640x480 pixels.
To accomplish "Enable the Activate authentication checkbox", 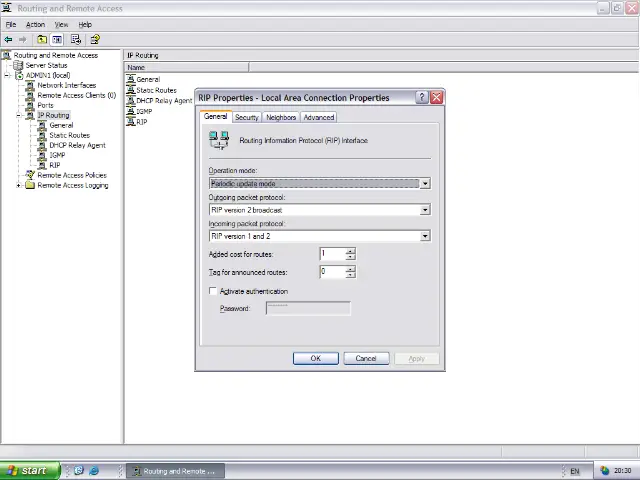I will 213,291.
